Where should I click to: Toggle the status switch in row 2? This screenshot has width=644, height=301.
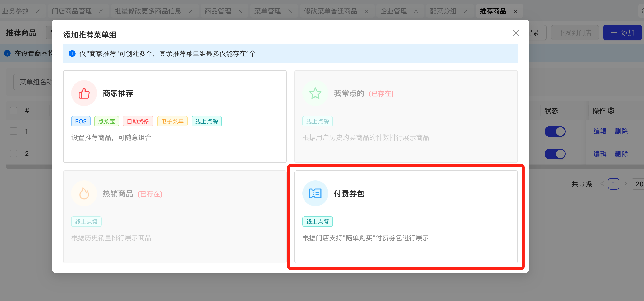pyautogui.click(x=555, y=154)
